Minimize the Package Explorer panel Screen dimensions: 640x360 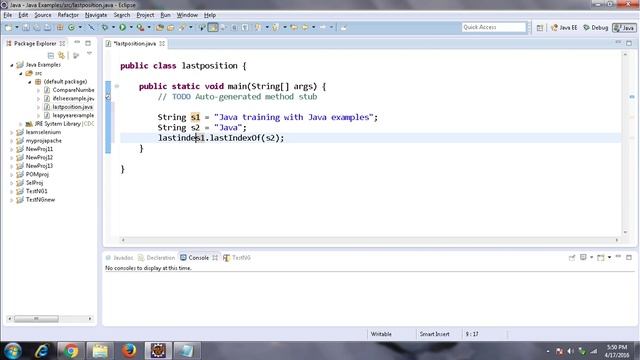click(77, 42)
